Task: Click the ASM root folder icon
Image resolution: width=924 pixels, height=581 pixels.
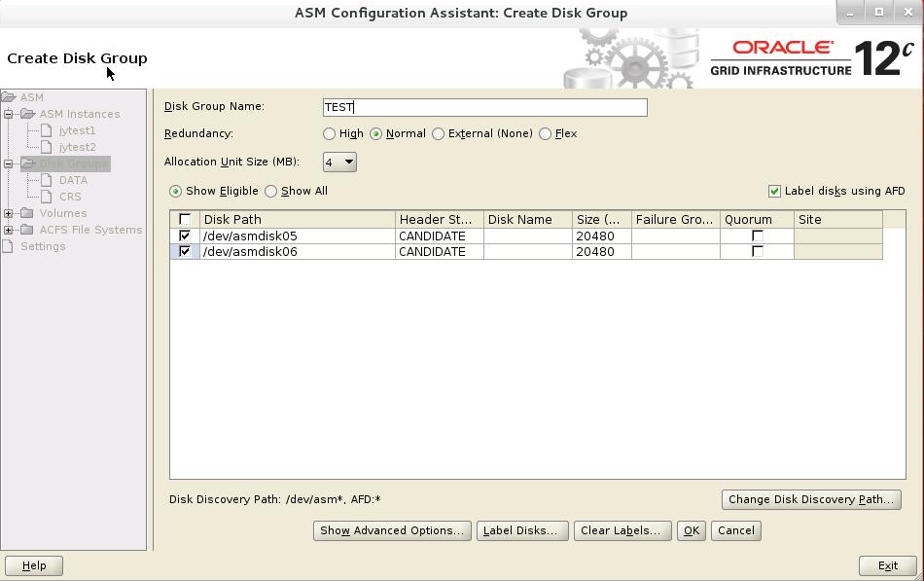Action: coord(8,97)
